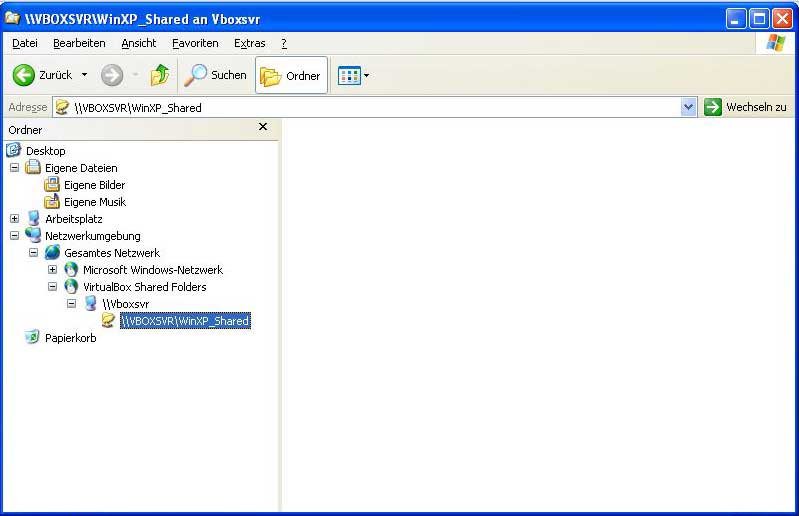The height and width of the screenshot is (516, 799).
Task: Open the Datei menu
Action: 24,43
